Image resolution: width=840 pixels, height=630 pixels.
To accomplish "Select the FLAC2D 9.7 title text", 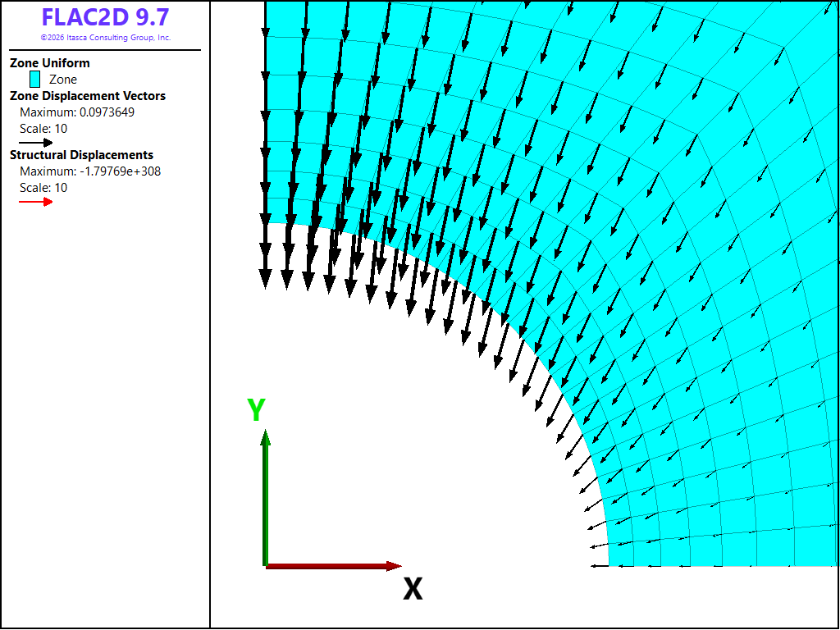I will click(106, 17).
